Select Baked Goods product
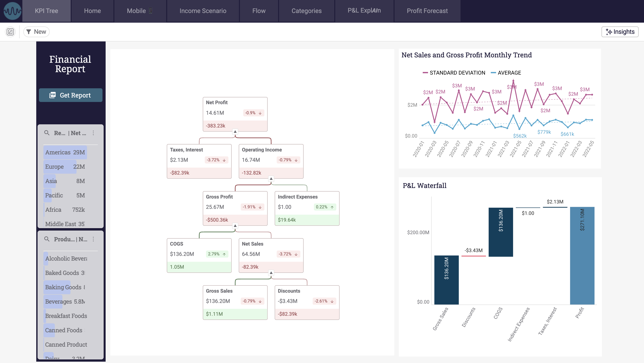The image size is (644, 363). [x=65, y=273]
